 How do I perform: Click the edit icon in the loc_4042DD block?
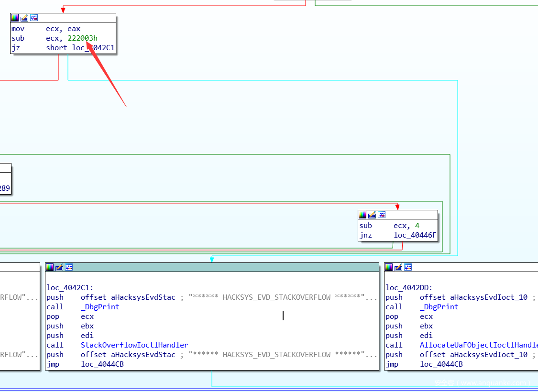[x=398, y=267]
